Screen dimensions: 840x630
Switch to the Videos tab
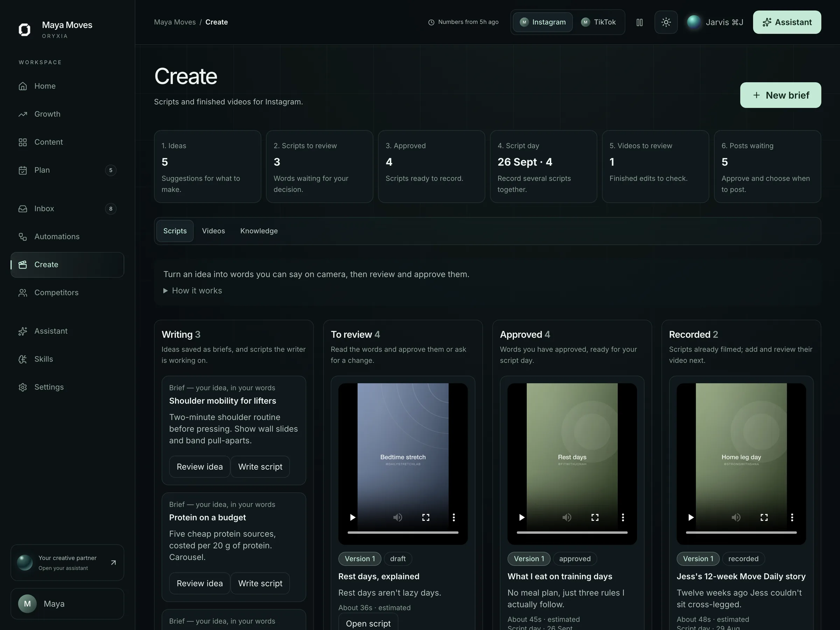tap(213, 231)
